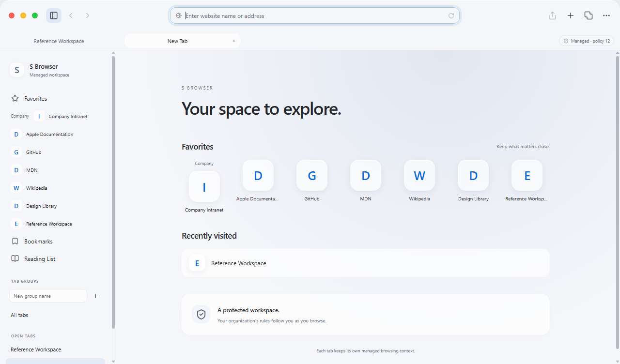Click the S Browser profile avatar
620x364 pixels.
tap(17, 70)
